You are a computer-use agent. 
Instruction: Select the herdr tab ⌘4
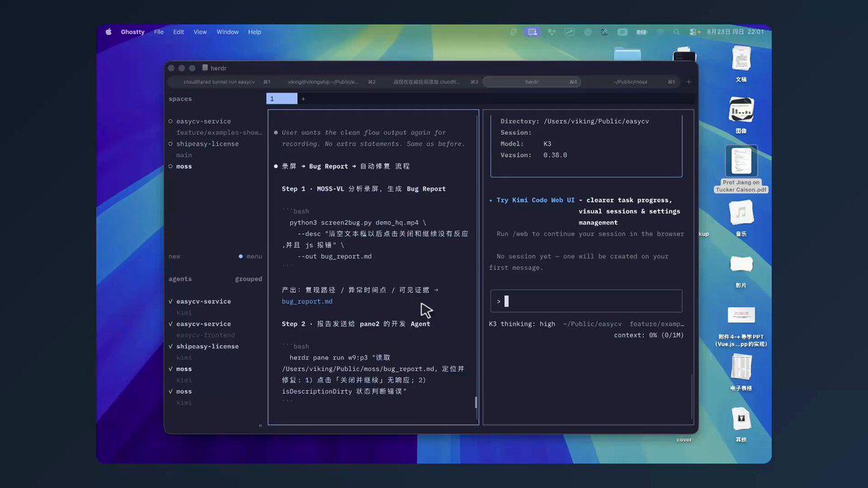click(x=532, y=82)
